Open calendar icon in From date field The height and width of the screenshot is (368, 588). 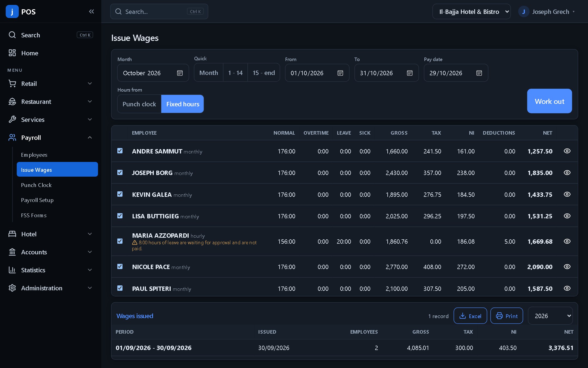point(340,73)
